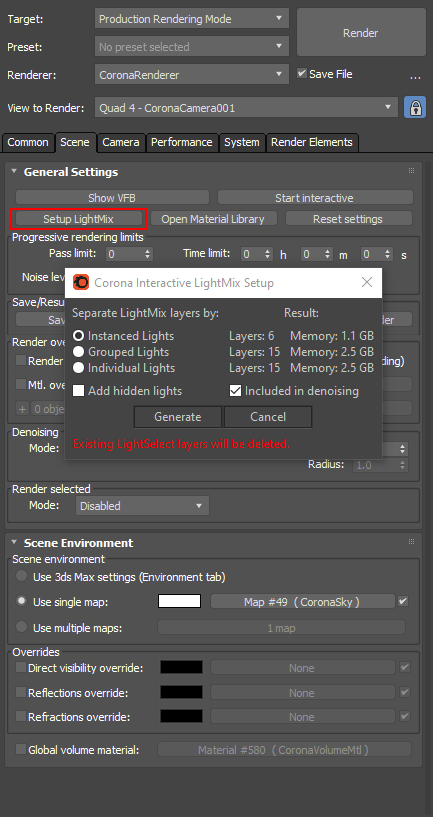Collapse the General Settings rollout
Viewport: 433px width, 817px height.
point(14,171)
